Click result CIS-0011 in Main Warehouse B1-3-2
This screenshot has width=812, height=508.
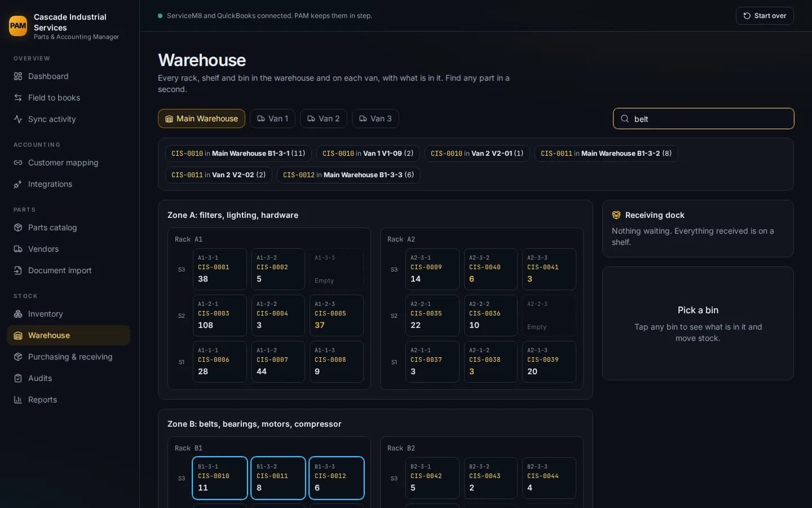606,154
